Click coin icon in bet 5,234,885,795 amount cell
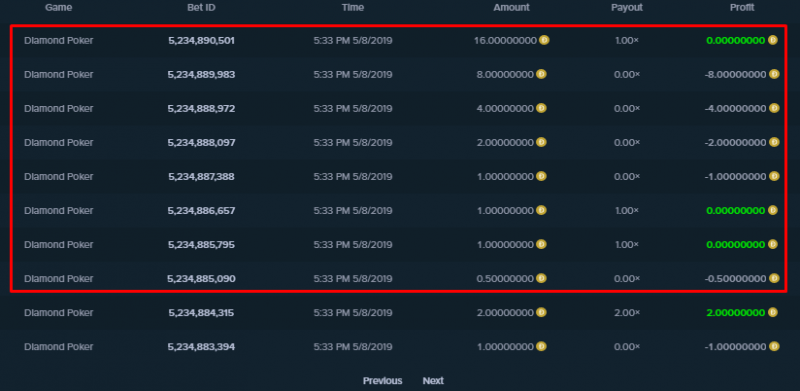The height and width of the screenshot is (391, 800). click(541, 244)
